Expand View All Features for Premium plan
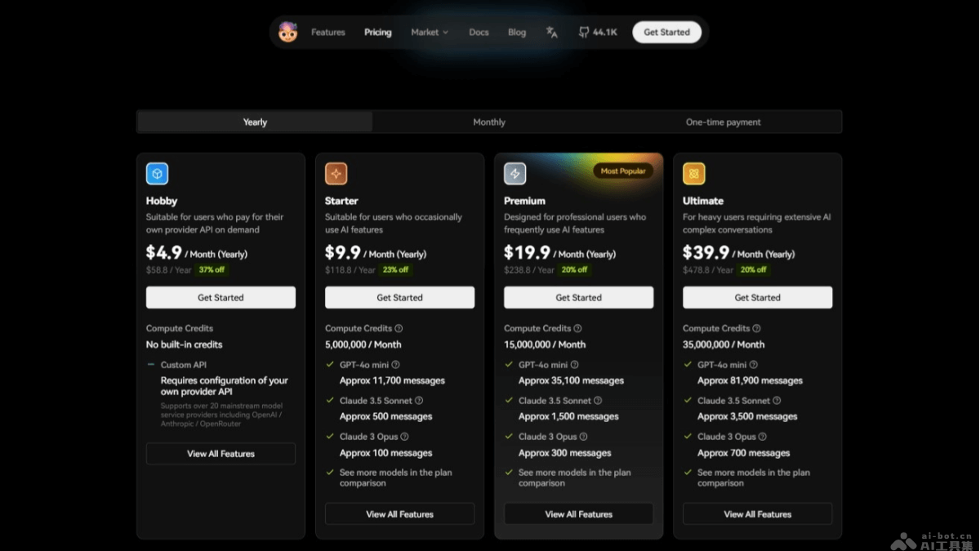This screenshot has width=980, height=551. [578, 514]
